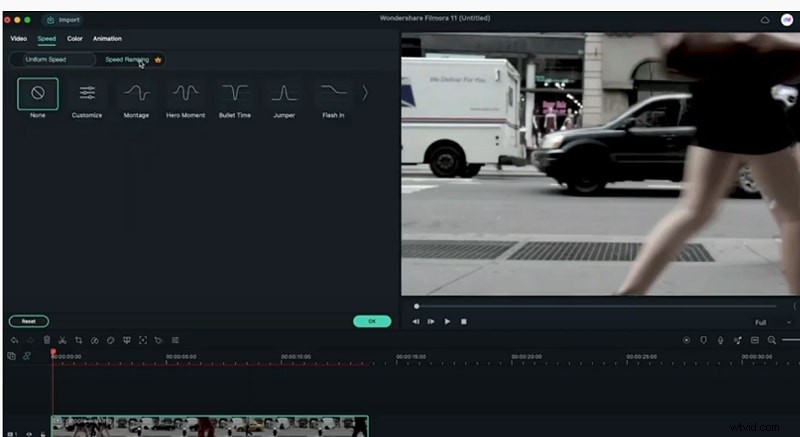Select the Montage speed ramp preset
Image resolution: width=800 pixels, height=437 pixels.
[136, 94]
